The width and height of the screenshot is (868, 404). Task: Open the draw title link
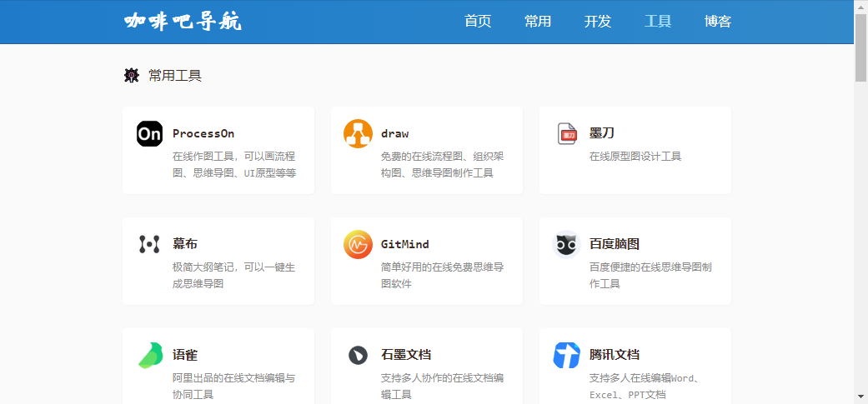tap(394, 134)
